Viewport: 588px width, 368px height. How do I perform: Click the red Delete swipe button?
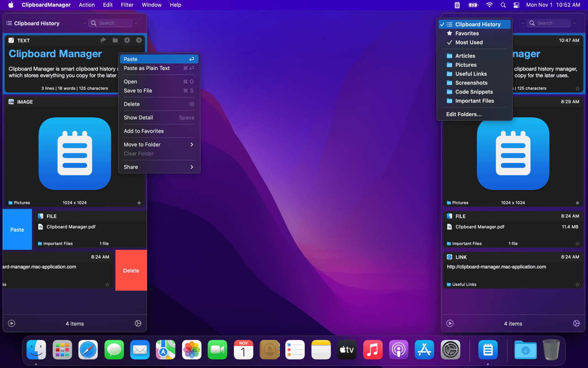(x=131, y=271)
